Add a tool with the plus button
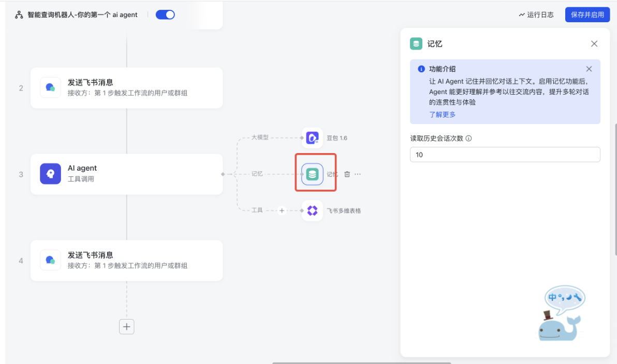Screen dimensions: 617x364 pos(282,210)
